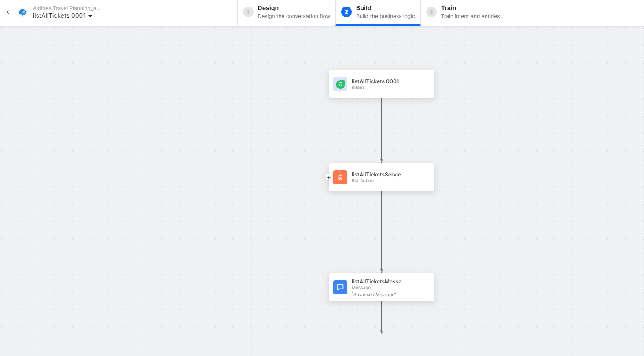Click the orange Bot Action node icon
Screen dimensions: 644x356
point(340,177)
